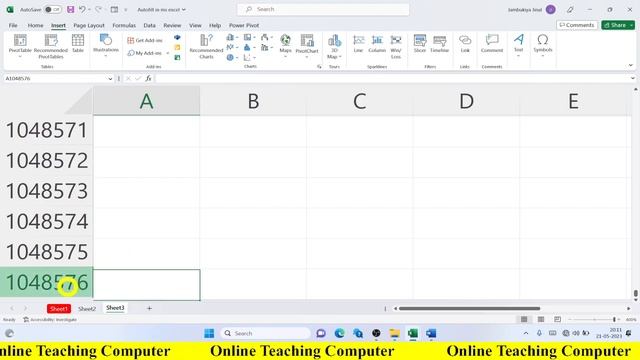Insert a PivotTable from the ribbon
Screen dimensions: 640x360
coord(20,45)
